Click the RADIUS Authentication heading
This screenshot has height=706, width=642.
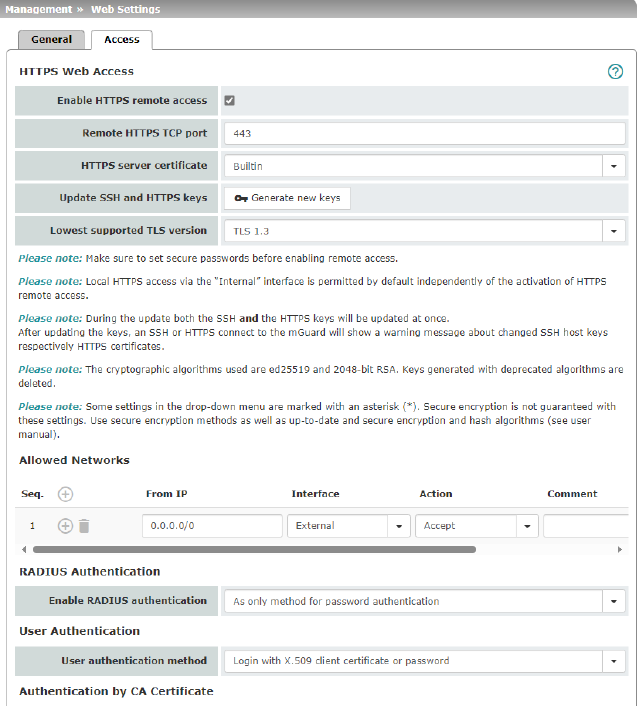(x=90, y=572)
